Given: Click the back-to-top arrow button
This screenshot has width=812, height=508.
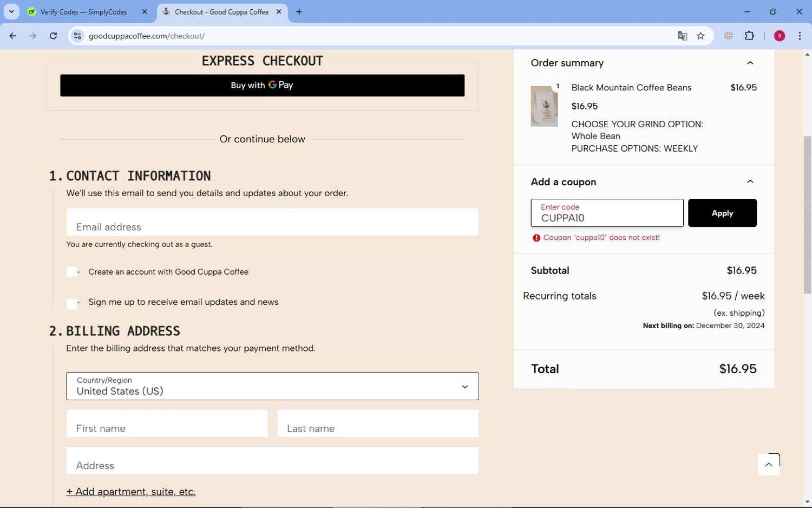Looking at the screenshot, I should (769, 465).
